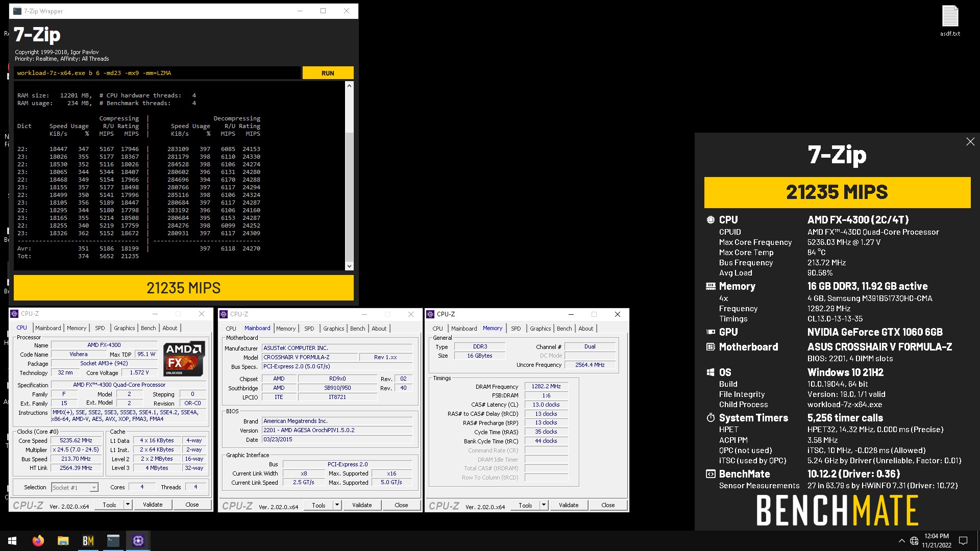Open Bench tab in first CPU-Z window
Image resolution: width=980 pixels, height=551 pixels.
click(x=149, y=328)
